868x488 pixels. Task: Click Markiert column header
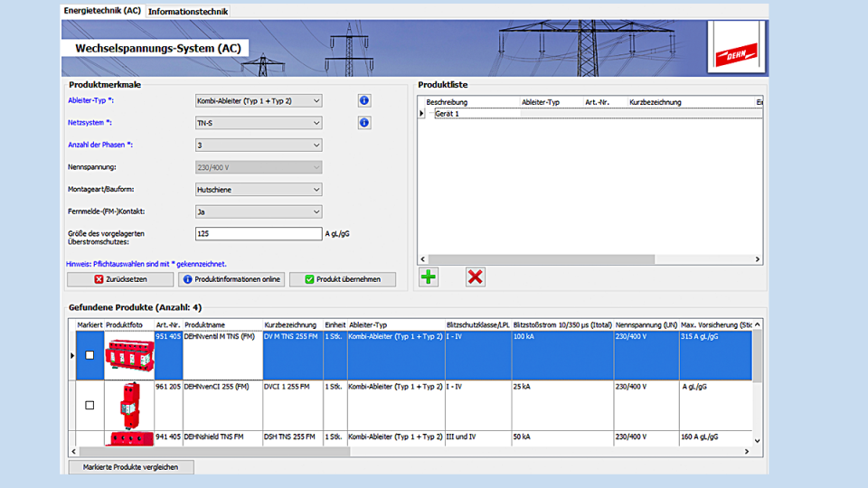tap(90, 324)
